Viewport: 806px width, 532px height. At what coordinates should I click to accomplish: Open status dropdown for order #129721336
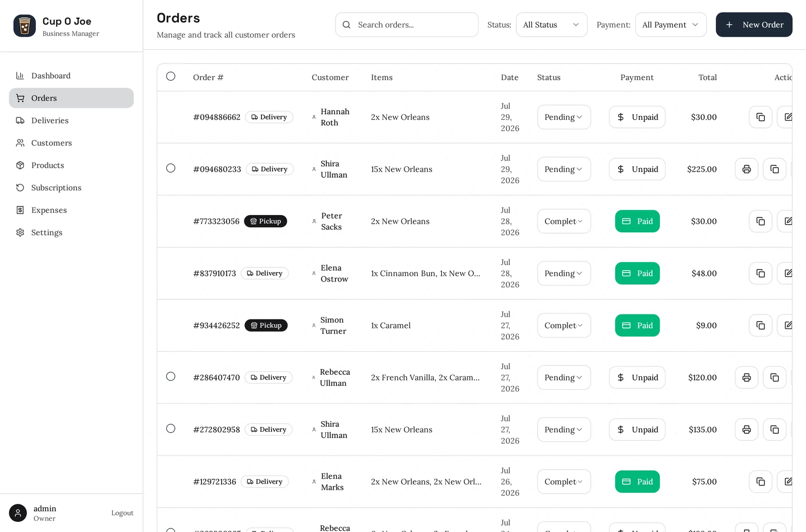point(564,482)
